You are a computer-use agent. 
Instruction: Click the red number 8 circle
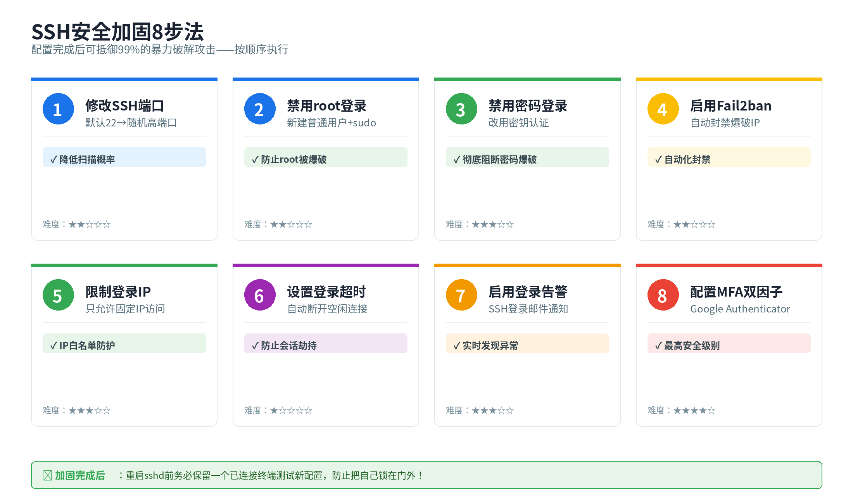coord(663,295)
